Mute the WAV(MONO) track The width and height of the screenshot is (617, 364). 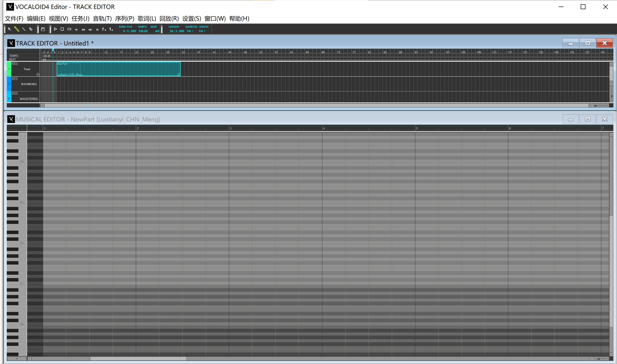tap(13, 78)
